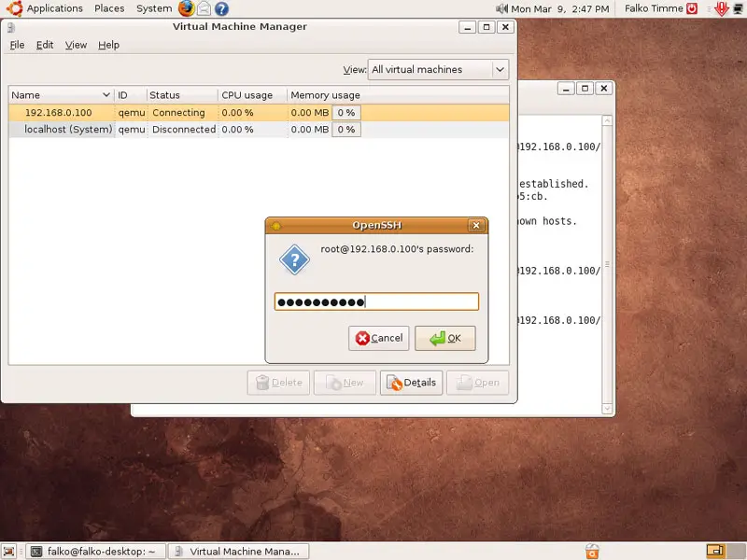The width and height of the screenshot is (747, 560).
Task: Click the volume speaker icon in top panel
Action: click(x=501, y=8)
